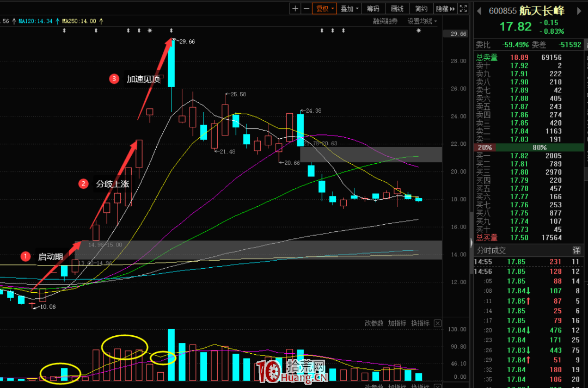This screenshot has height=388, width=588.
Task: Select the 买八 17.75 order row
Action: 528,213
